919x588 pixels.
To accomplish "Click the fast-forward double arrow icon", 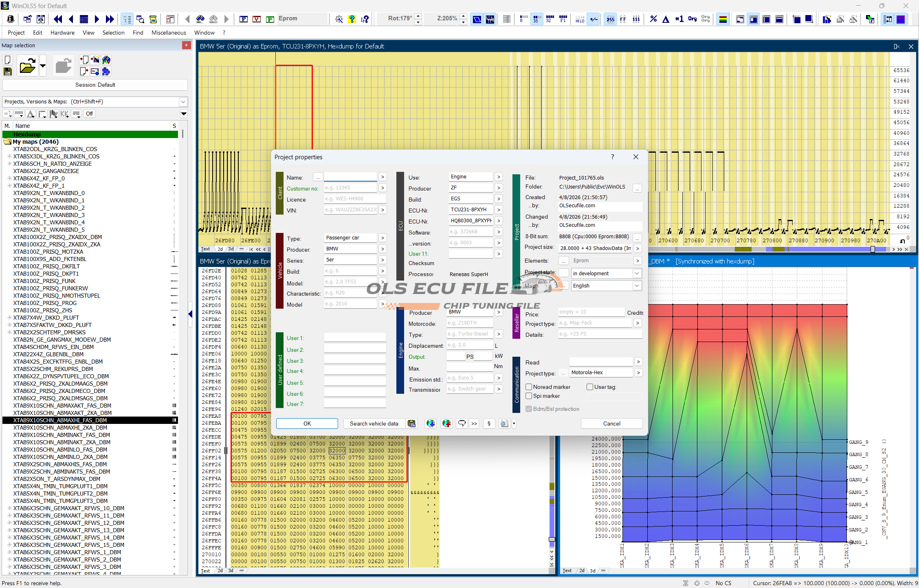I will (110, 19).
